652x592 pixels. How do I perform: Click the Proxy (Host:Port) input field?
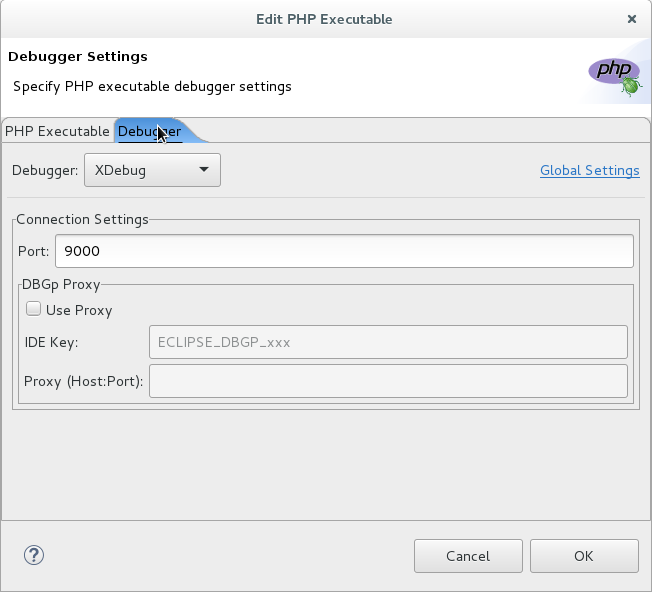pos(388,381)
